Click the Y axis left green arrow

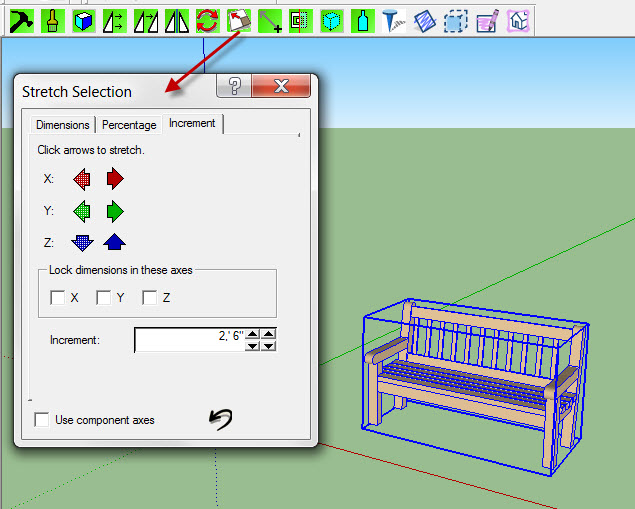pyautogui.click(x=82, y=211)
